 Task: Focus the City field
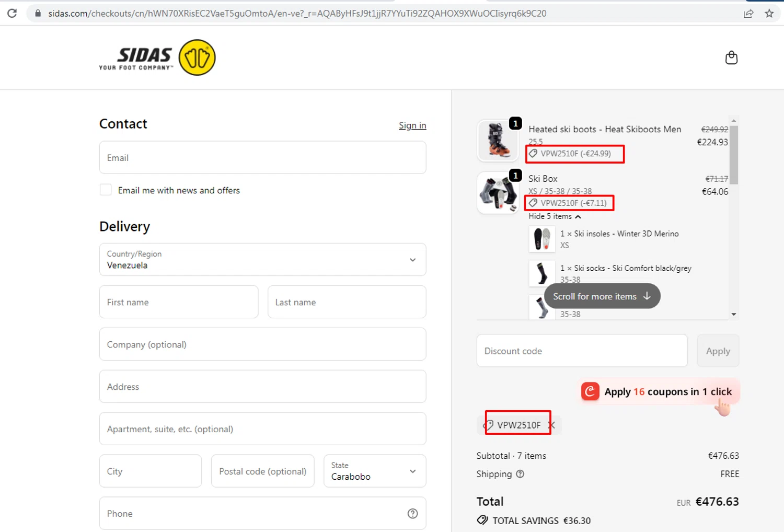tap(151, 471)
